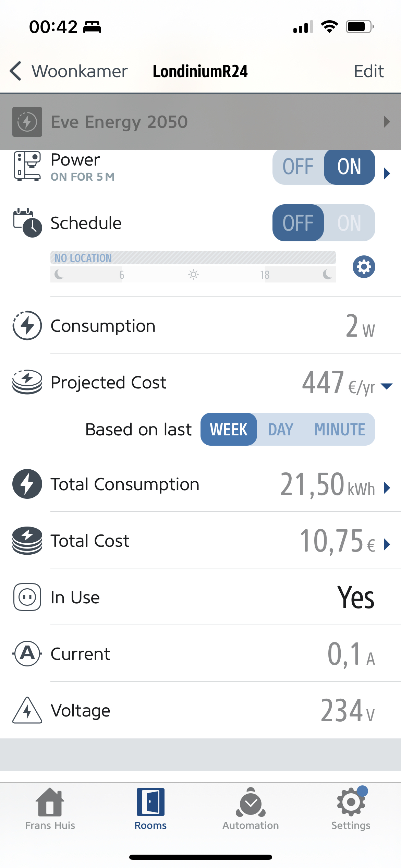Viewport: 401px width, 868px height.
Task: Tap the Current ampere icon
Action: click(27, 653)
